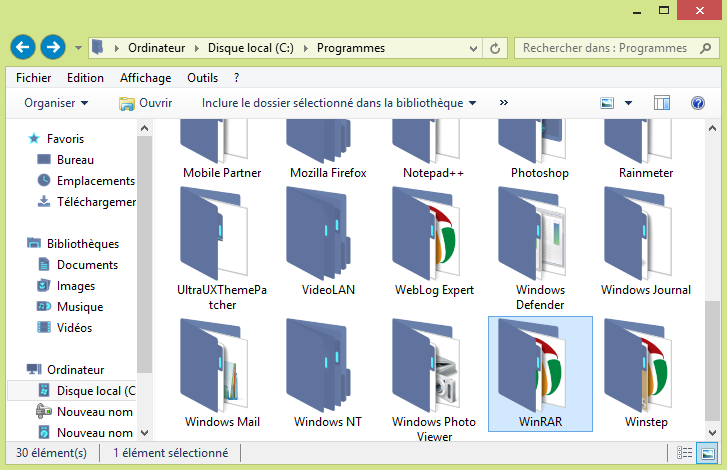Viewport: 727px width, 470px height.
Task: Select the Windows NT folder
Action: pyautogui.click(x=328, y=374)
